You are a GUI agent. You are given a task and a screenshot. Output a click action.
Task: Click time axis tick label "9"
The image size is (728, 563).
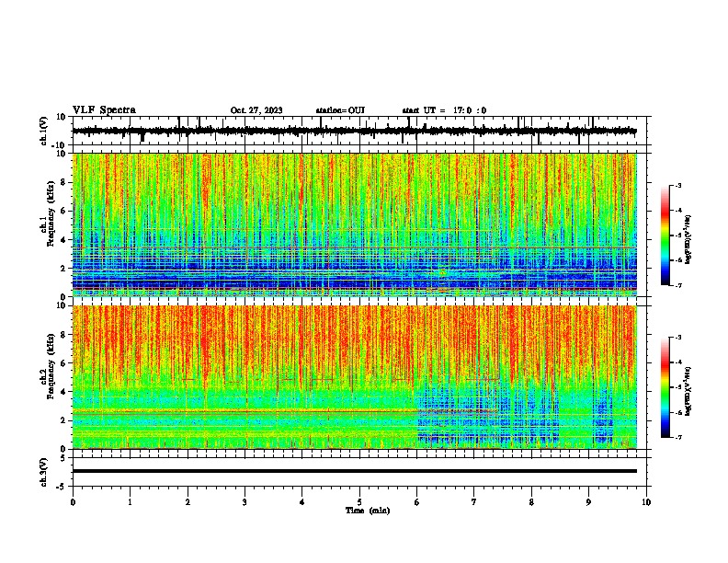pyautogui.click(x=589, y=502)
